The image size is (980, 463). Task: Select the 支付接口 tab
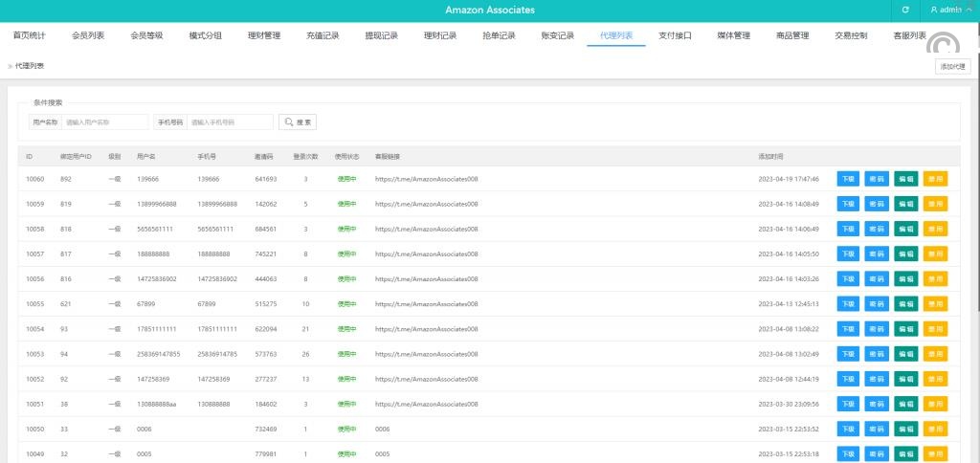click(x=675, y=36)
